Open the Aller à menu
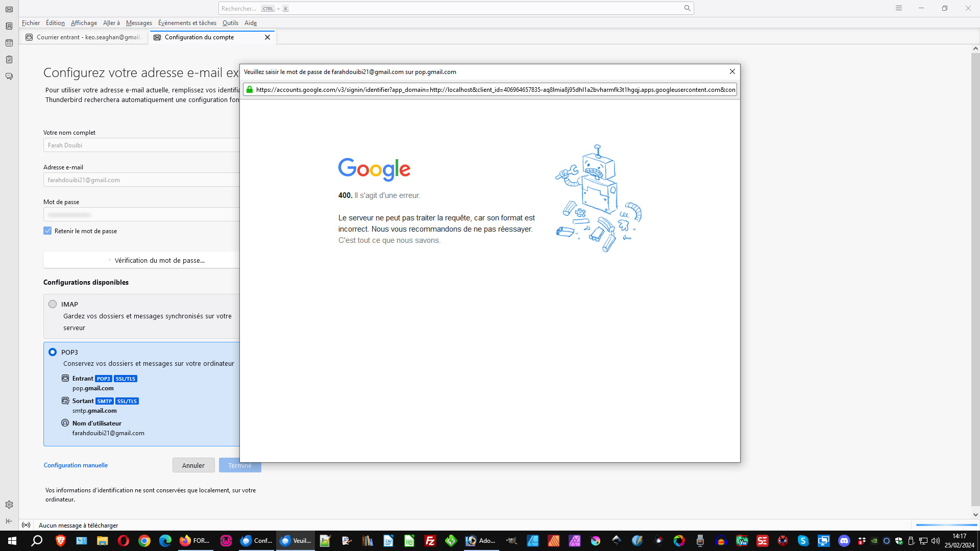980x551 pixels. 111,23
